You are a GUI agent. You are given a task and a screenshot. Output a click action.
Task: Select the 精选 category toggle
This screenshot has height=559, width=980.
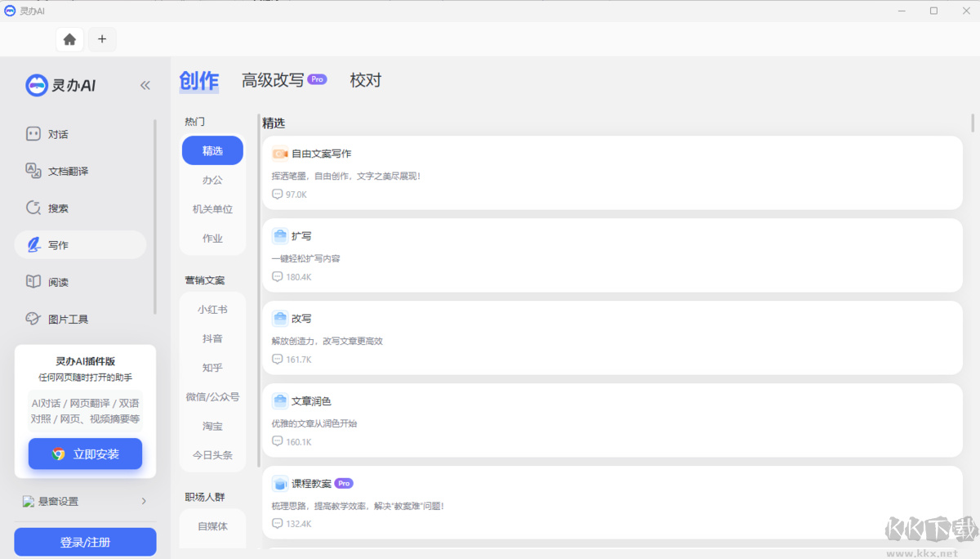212,150
